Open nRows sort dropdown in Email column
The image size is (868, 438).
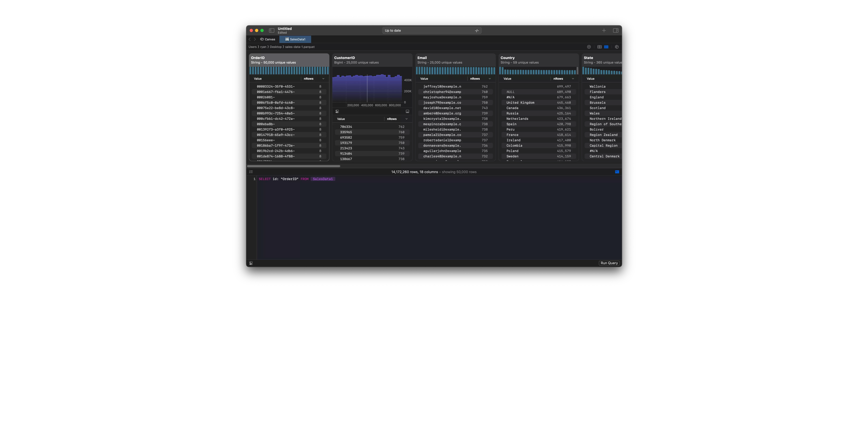pyautogui.click(x=490, y=78)
